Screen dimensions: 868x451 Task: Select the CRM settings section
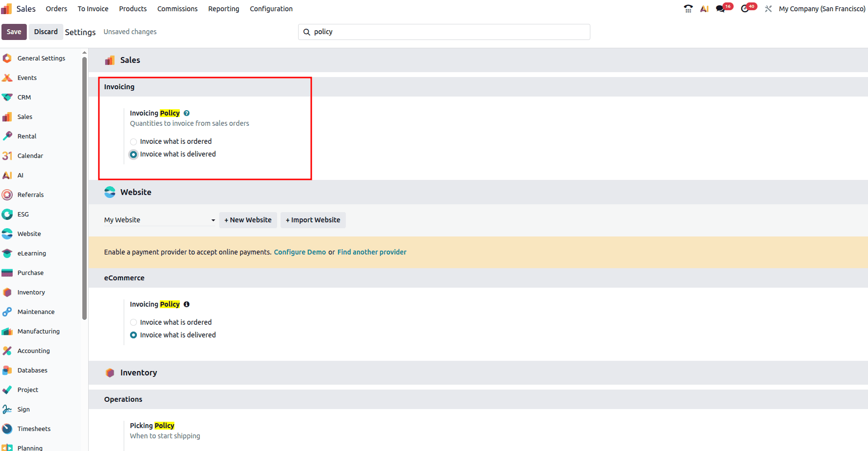pyautogui.click(x=23, y=97)
